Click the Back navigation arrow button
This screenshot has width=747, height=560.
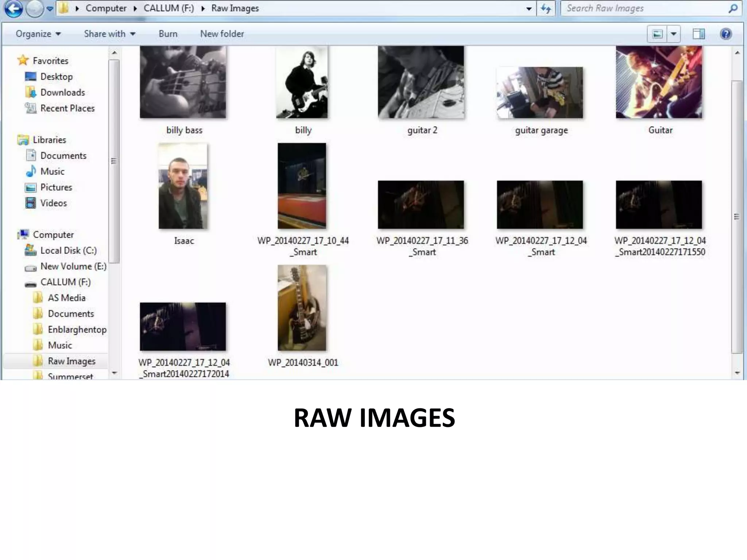pyautogui.click(x=13, y=9)
